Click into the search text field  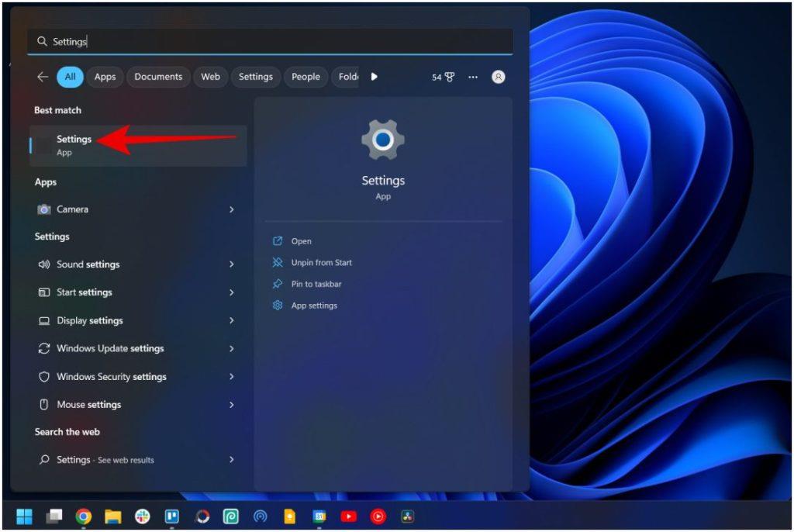(270, 41)
